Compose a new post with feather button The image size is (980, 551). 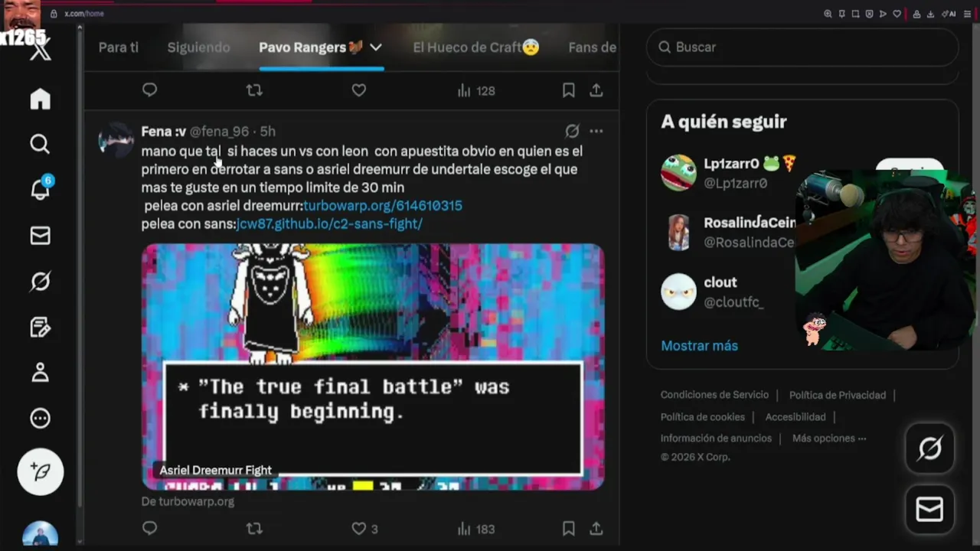[41, 471]
